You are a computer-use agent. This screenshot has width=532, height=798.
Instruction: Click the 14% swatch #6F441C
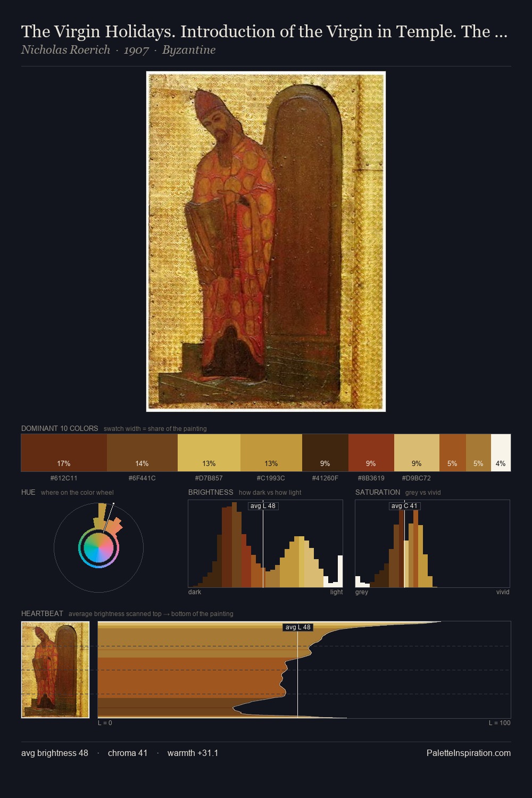click(x=142, y=453)
